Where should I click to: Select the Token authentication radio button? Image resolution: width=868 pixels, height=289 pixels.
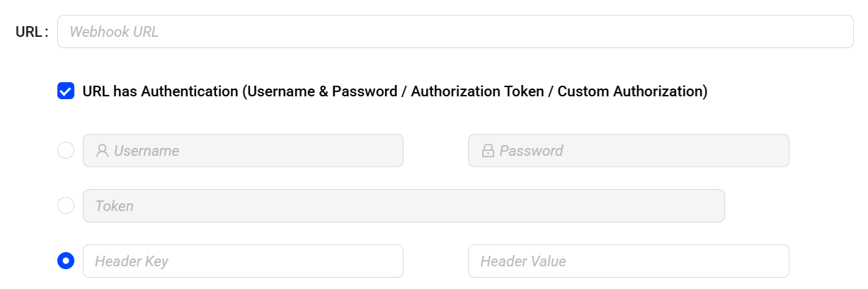pos(66,206)
